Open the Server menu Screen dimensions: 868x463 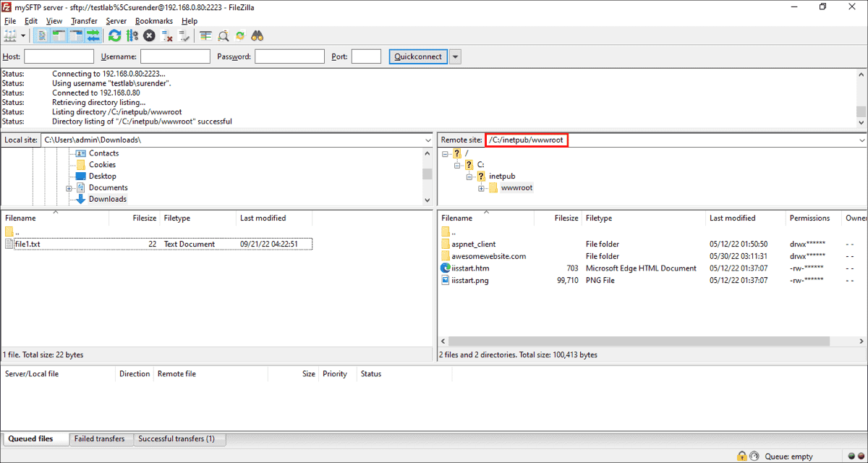116,20
